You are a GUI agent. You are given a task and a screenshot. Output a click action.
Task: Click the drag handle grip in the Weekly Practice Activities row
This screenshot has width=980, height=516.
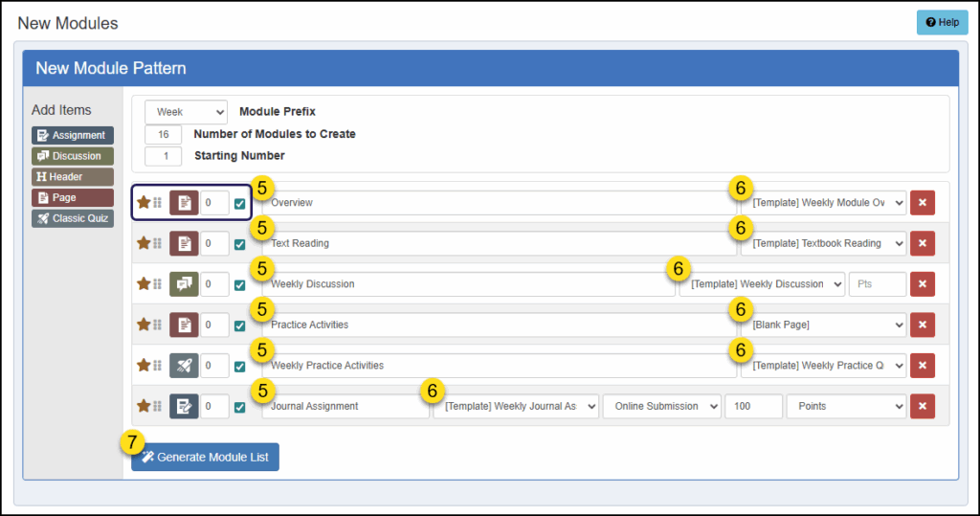[158, 366]
